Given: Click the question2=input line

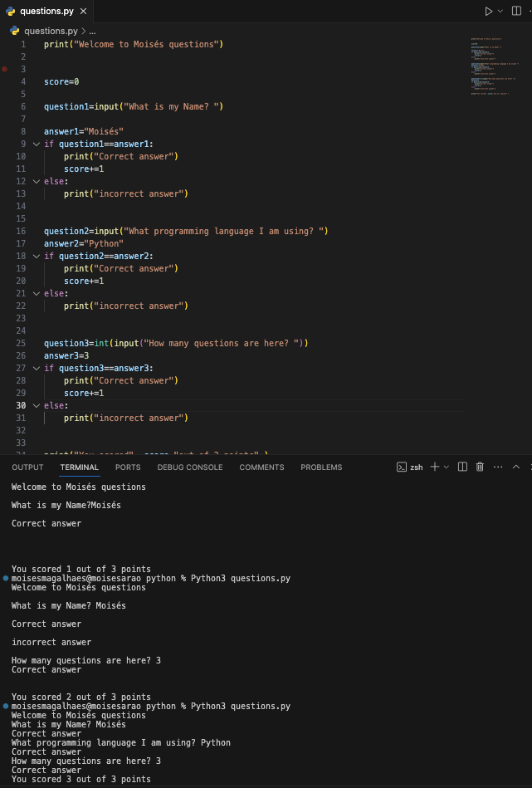Looking at the screenshot, I should point(186,231).
